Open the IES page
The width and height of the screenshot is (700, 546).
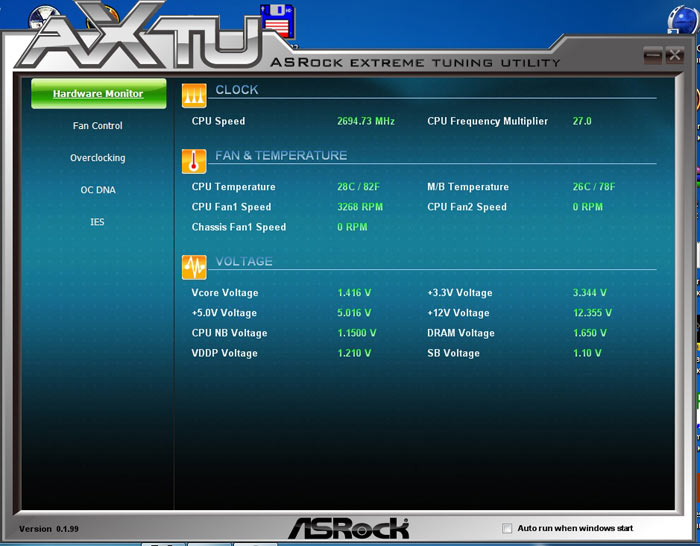(x=97, y=222)
